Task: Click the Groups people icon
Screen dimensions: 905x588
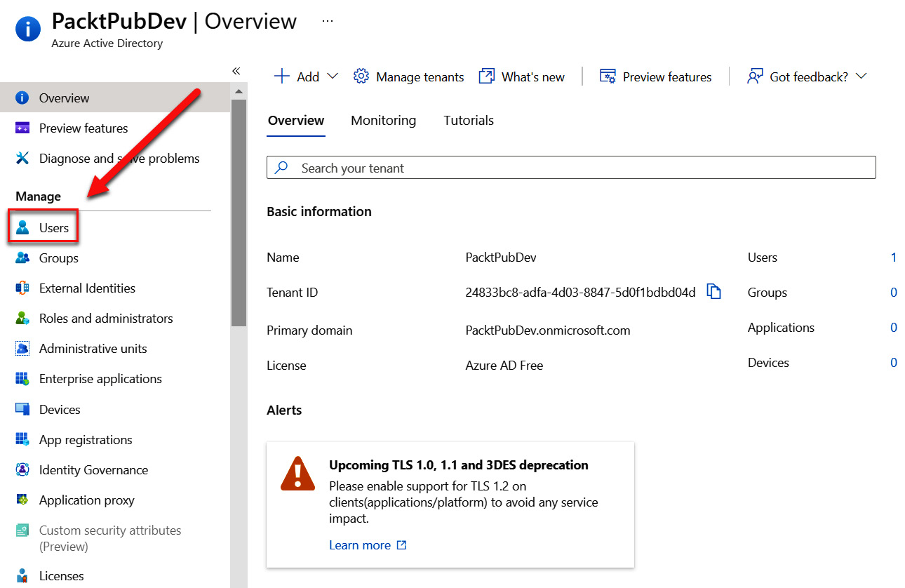Action: pos(22,258)
